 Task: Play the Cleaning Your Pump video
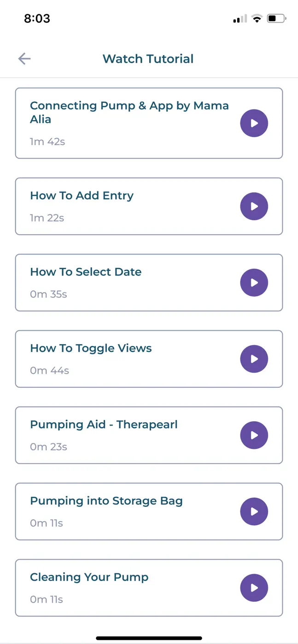[254, 588]
